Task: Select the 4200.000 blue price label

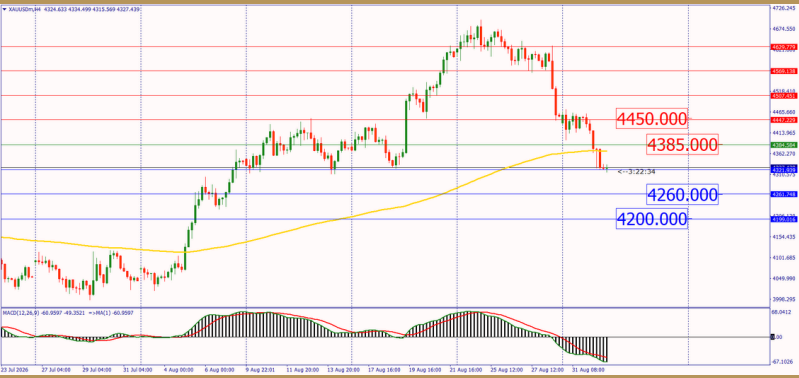Action: (x=652, y=219)
